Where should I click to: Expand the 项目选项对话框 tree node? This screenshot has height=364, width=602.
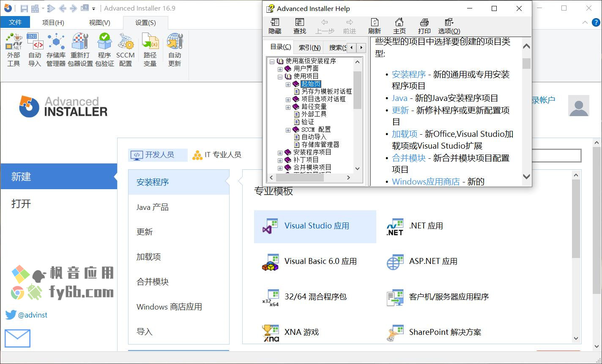288,99
